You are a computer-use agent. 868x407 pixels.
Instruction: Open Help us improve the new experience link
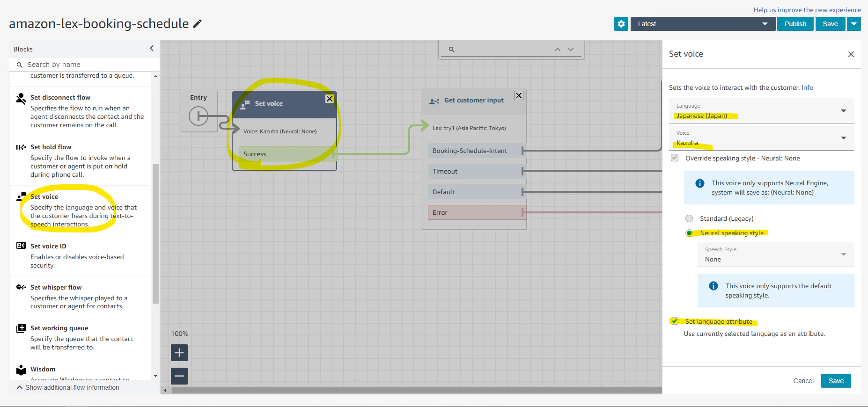tap(807, 10)
